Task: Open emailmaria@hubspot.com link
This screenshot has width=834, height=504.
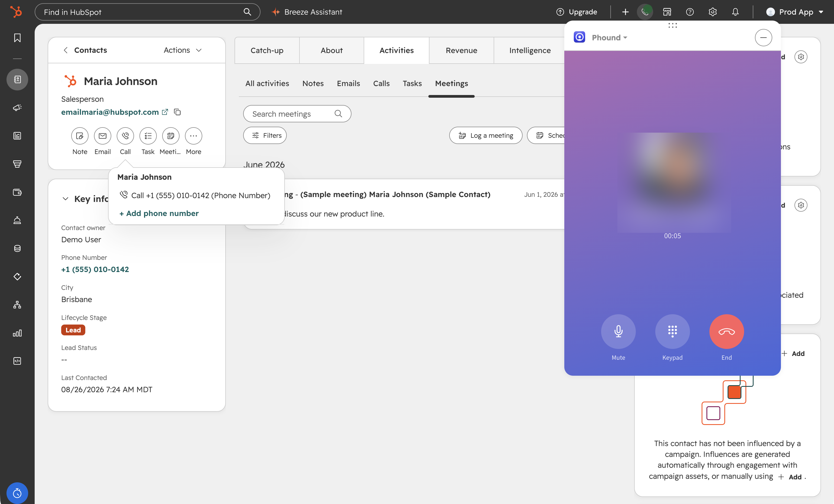Action: click(110, 112)
